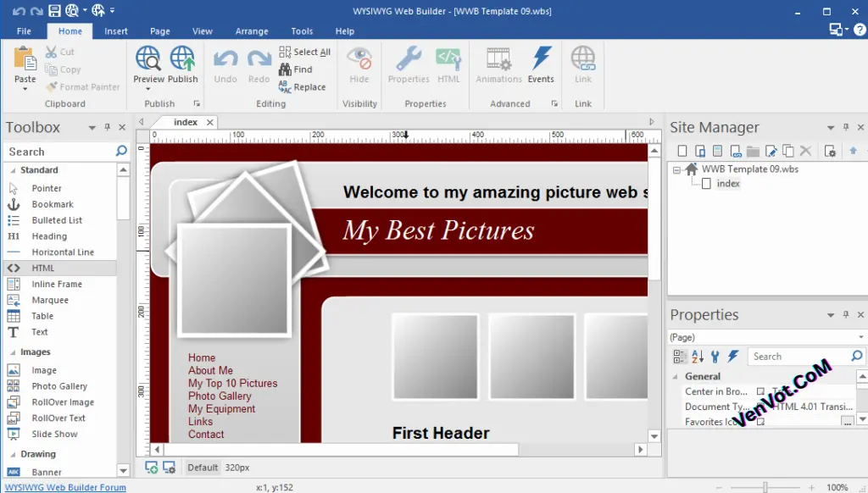Click the Favorites Icon browse ellipsis button
The height and width of the screenshot is (493, 868).
point(847,422)
